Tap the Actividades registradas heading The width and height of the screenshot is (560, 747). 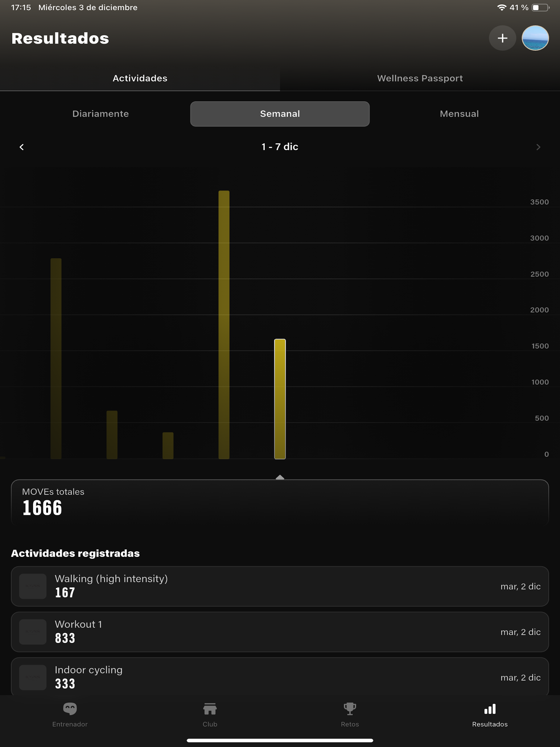(x=75, y=553)
